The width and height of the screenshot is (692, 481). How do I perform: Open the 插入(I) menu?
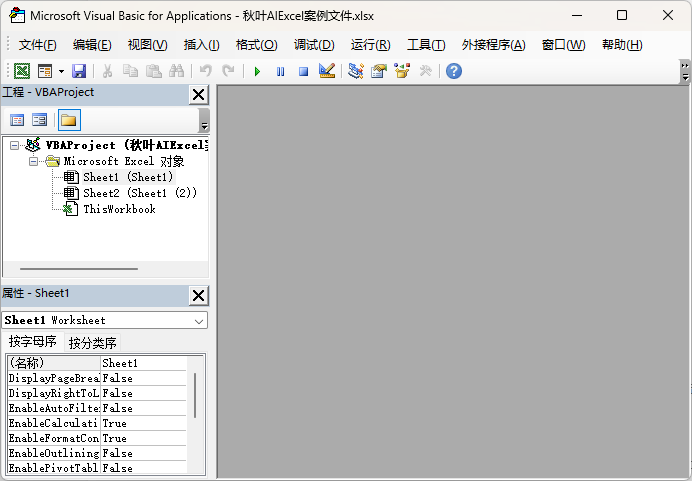pos(201,45)
